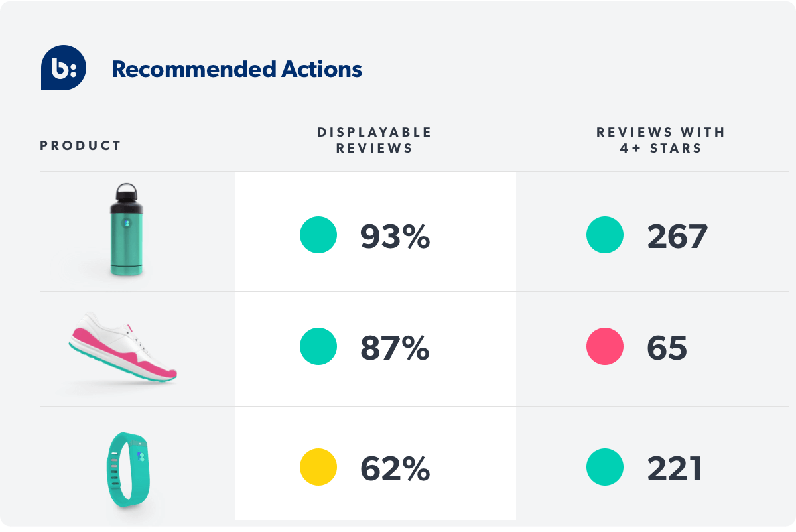Select the 93% displayable reviews value
Screen dimensions: 796x532
pyautogui.click(x=395, y=236)
